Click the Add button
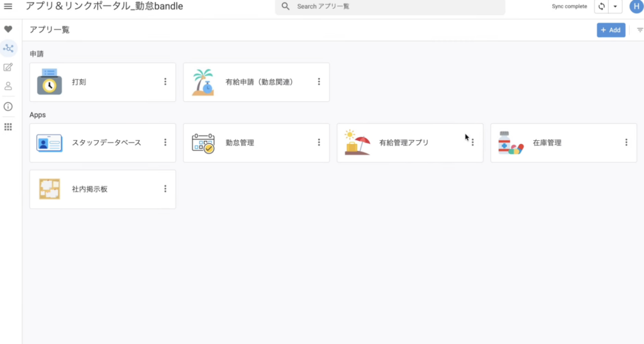This screenshot has height=344, width=644. click(611, 30)
